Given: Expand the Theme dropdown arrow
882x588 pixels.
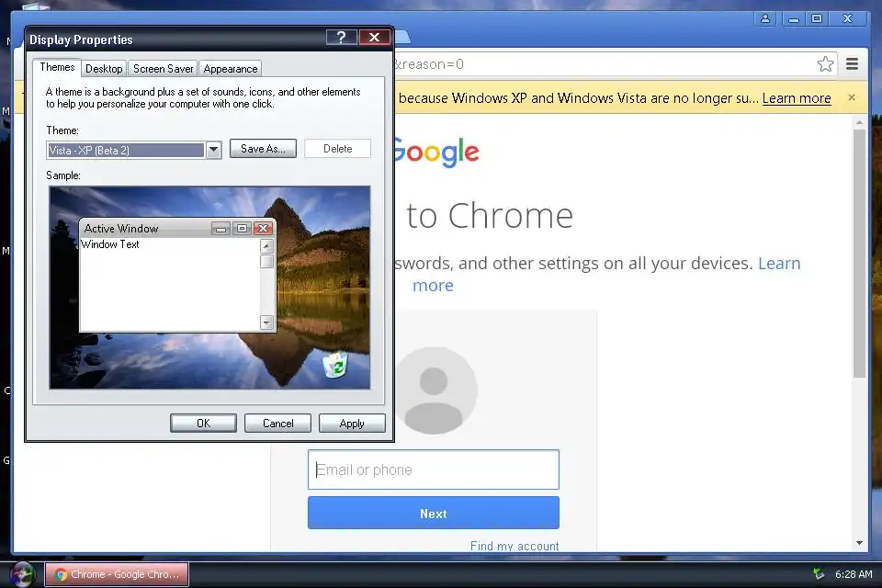Looking at the screenshot, I should [213, 151].
